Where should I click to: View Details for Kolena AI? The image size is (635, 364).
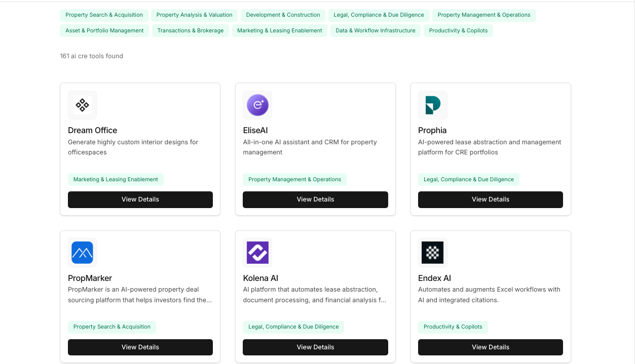tap(315, 347)
